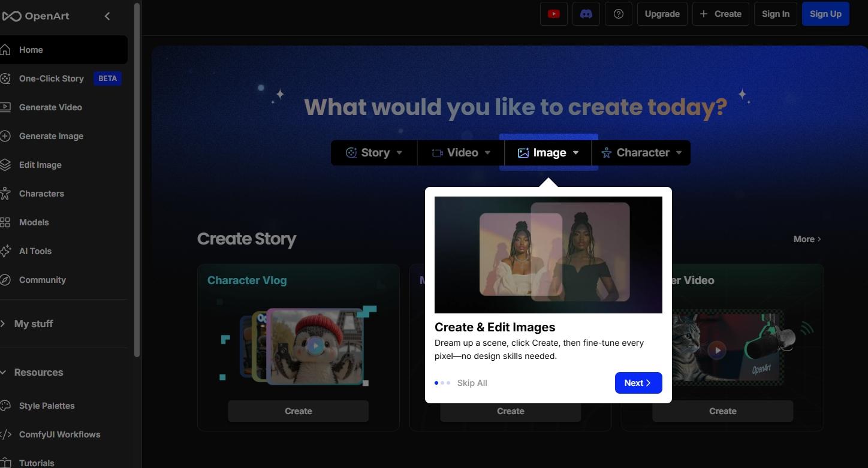Play the Character Vlog thumbnail preview
The image size is (868, 468).
pyautogui.click(x=315, y=346)
